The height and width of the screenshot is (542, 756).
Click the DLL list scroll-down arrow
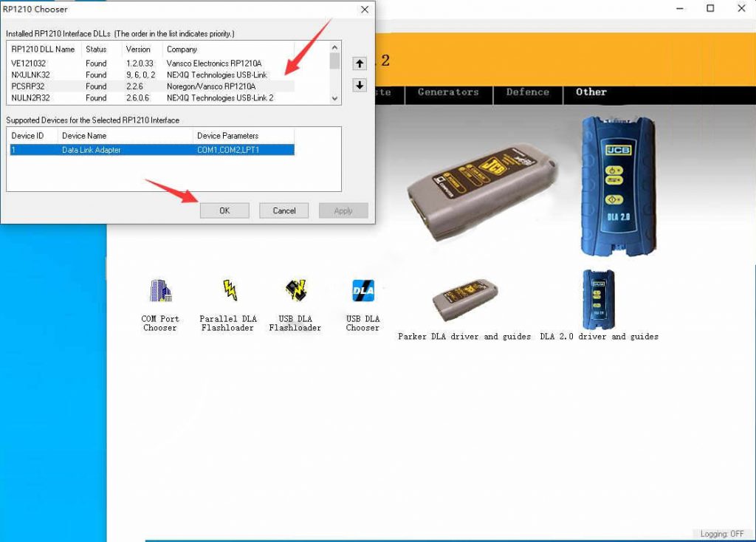point(334,98)
